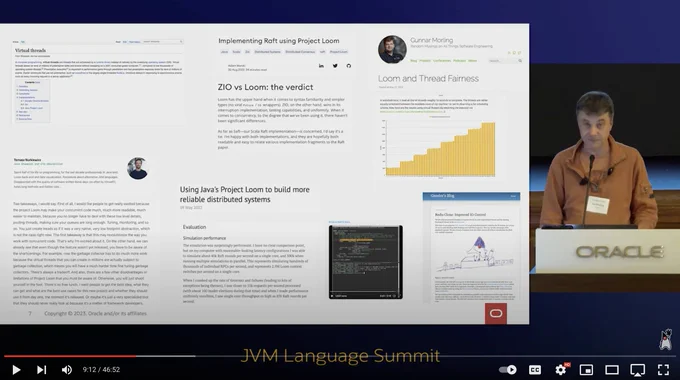The height and width of the screenshot is (380, 680).
Task: Play the video
Action: (x=16, y=370)
